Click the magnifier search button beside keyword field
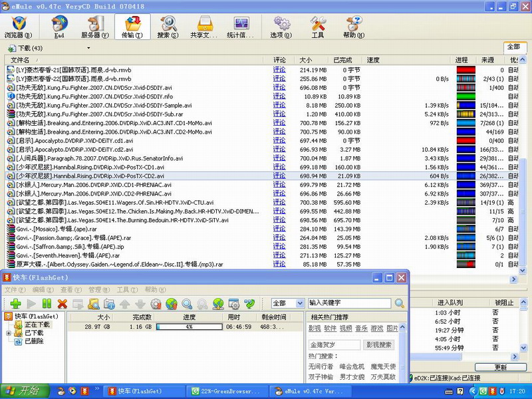The image size is (532, 399). 400,303
